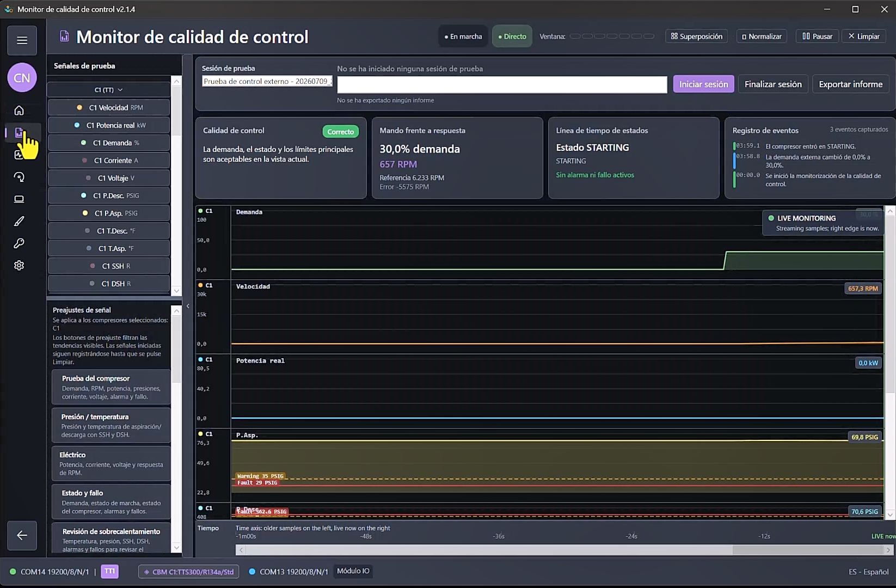
Task: Select the Presión / temperatura preset
Action: tap(111, 425)
